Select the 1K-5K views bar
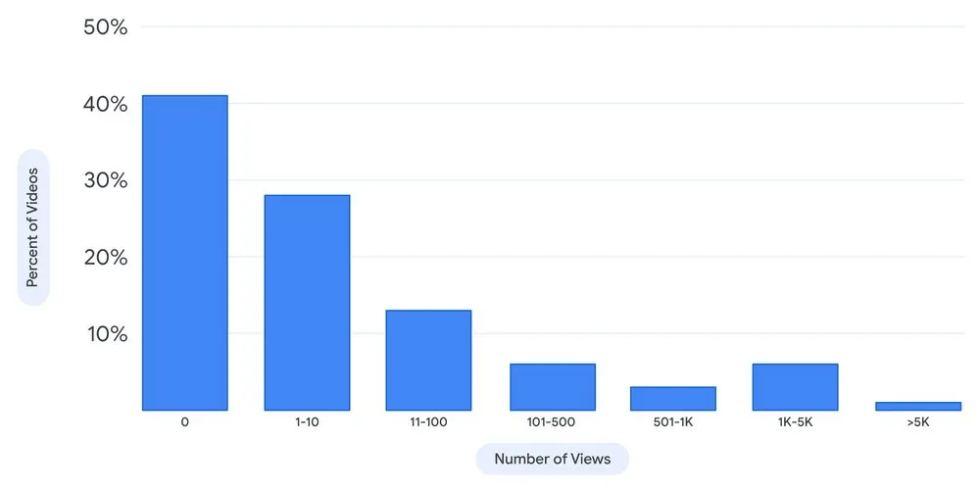The height and width of the screenshot is (490, 980). coord(795,386)
